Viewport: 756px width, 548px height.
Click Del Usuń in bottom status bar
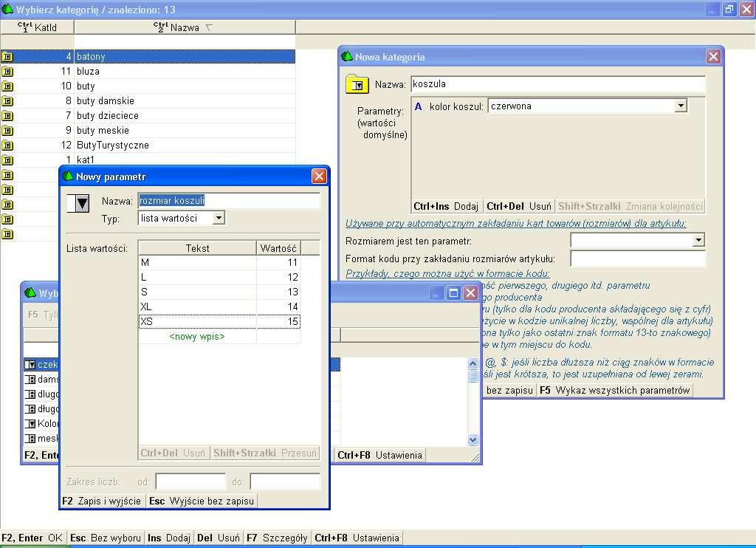point(219,538)
